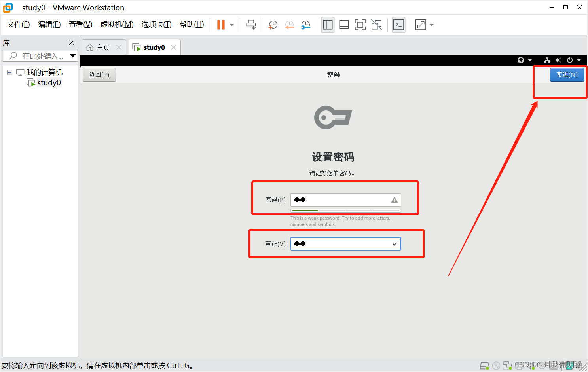Open the 帮助(H) menu

point(192,25)
